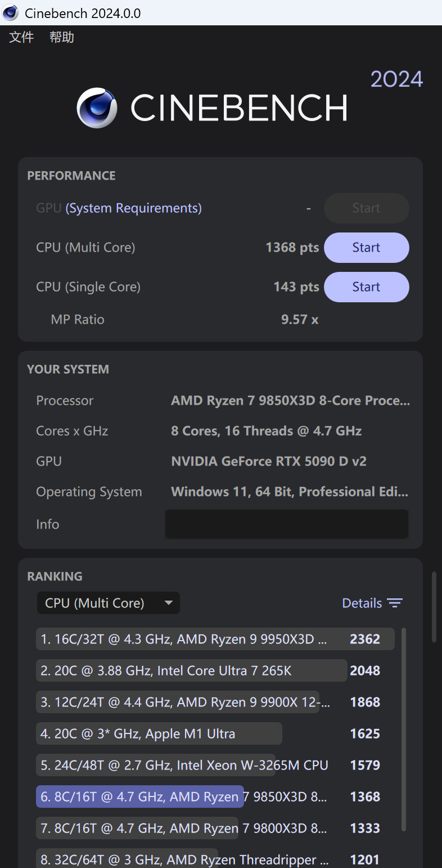
Task: Start the CPU Single Core benchmark
Action: point(366,287)
